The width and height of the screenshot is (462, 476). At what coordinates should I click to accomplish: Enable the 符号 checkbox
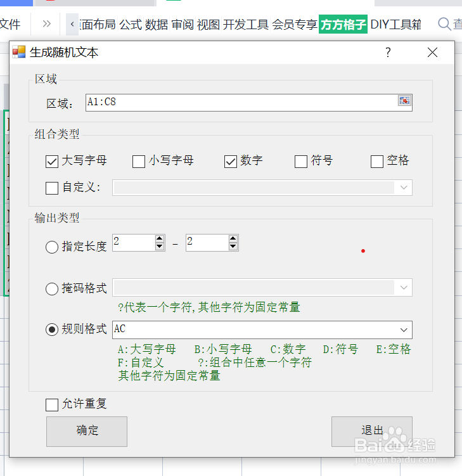[301, 162]
